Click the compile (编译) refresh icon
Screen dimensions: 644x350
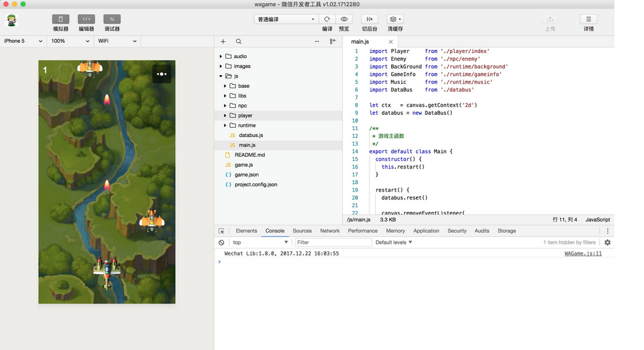(327, 19)
